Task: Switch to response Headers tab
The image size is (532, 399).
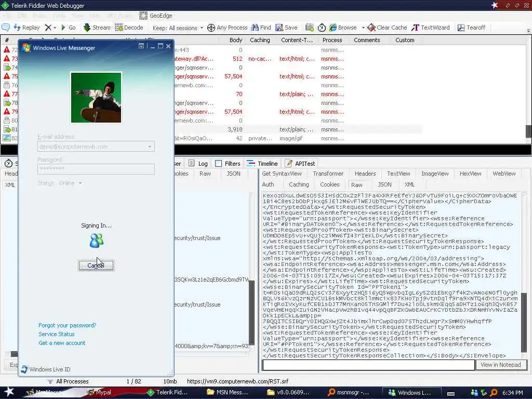Action: coord(365,174)
